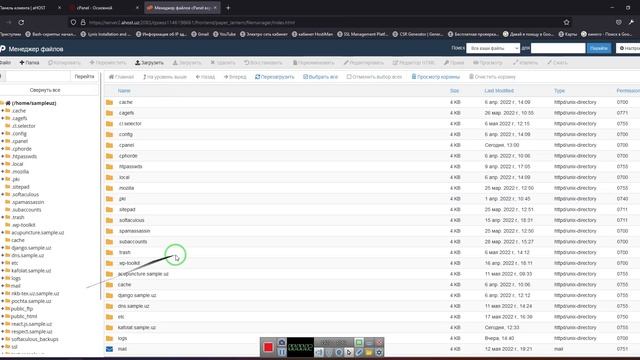Image resolution: width=640 pixels, height=360 pixels.
Task: Stop recording with red square button
Action: 268,347
